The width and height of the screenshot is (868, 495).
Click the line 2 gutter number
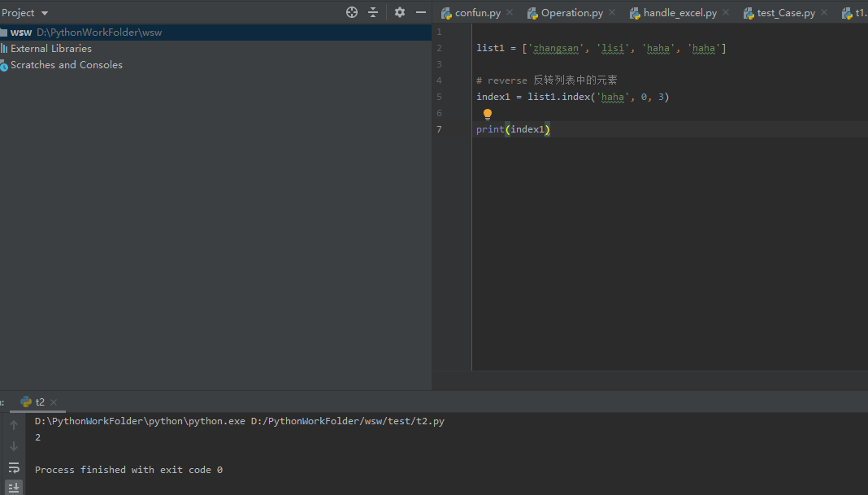pyautogui.click(x=439, y=48)
